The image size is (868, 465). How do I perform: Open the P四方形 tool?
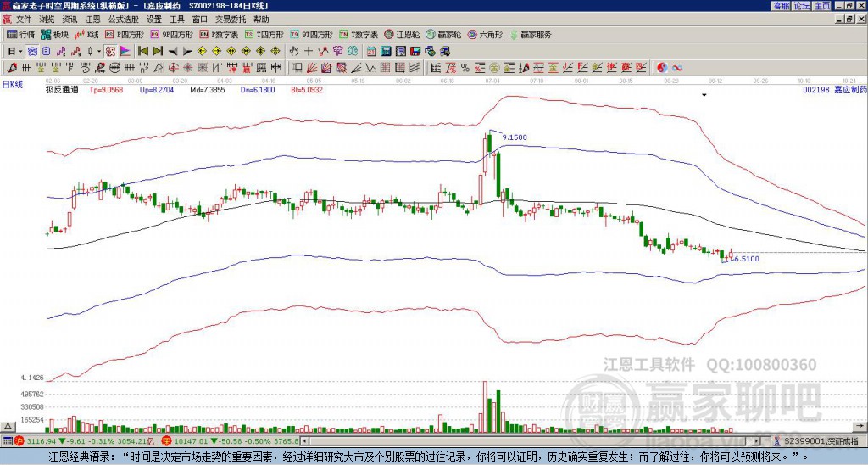tap(125, 34)
